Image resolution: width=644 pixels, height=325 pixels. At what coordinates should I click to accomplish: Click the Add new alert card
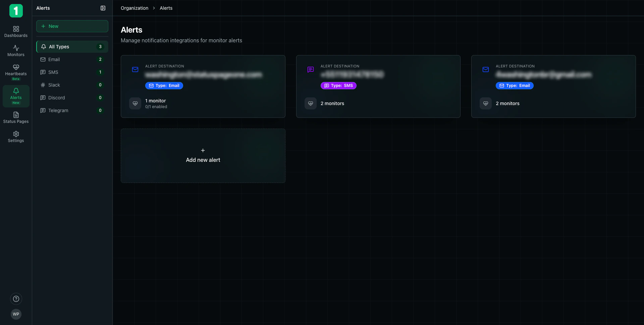click(203, 156)
